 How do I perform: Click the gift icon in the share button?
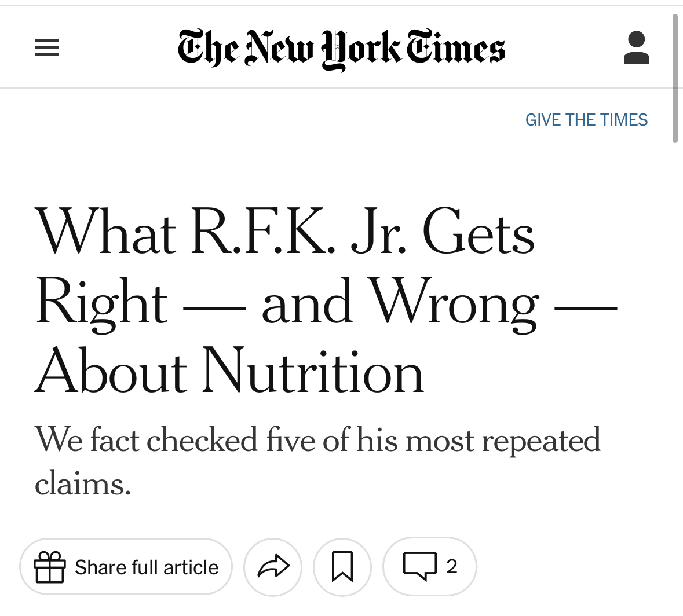tap(49, 567)
